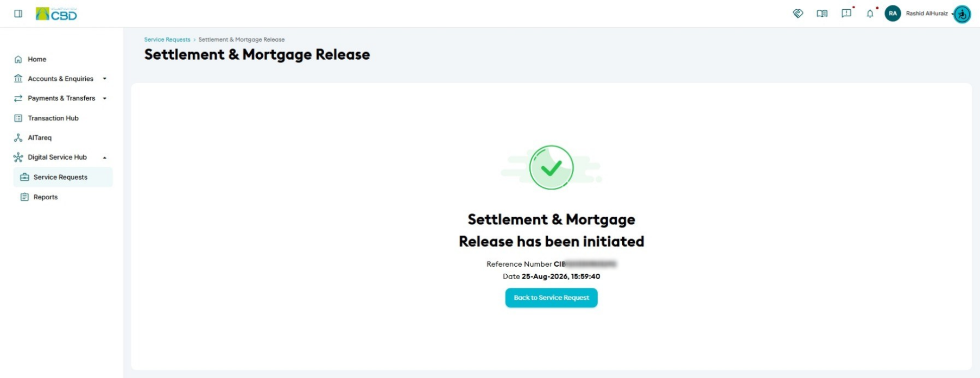Viewport: 980px width, 378px height.
Task: Open Reports submenu item
Action: tap(46, 197)
